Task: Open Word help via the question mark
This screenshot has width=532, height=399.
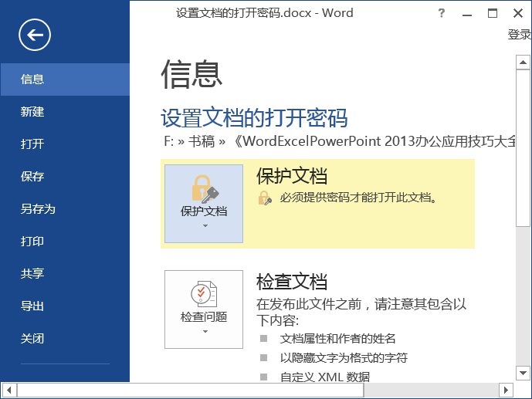Action: [x=441, y=13]
